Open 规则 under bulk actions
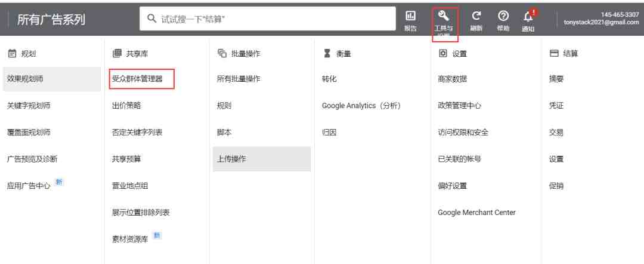 tap(224, 106)
